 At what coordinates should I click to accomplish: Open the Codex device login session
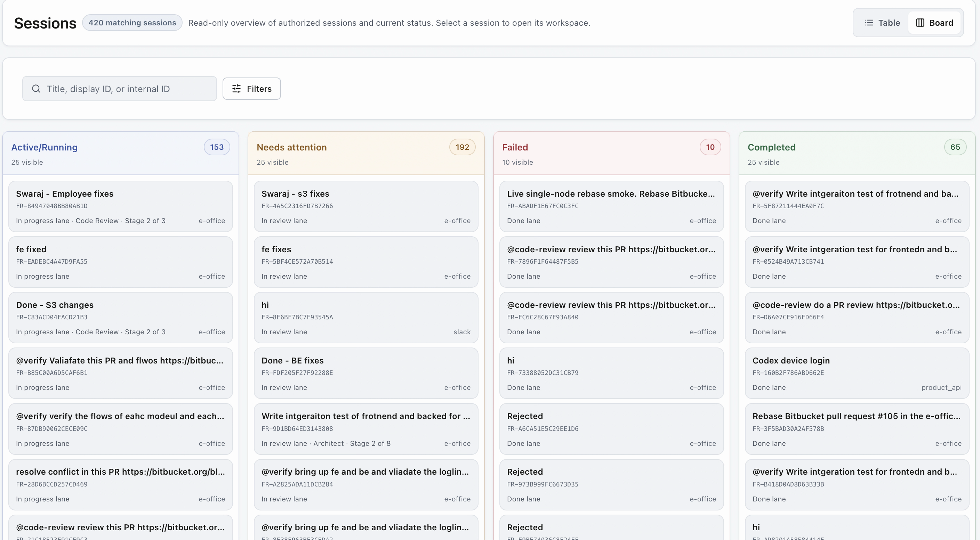tap(857, 374)
